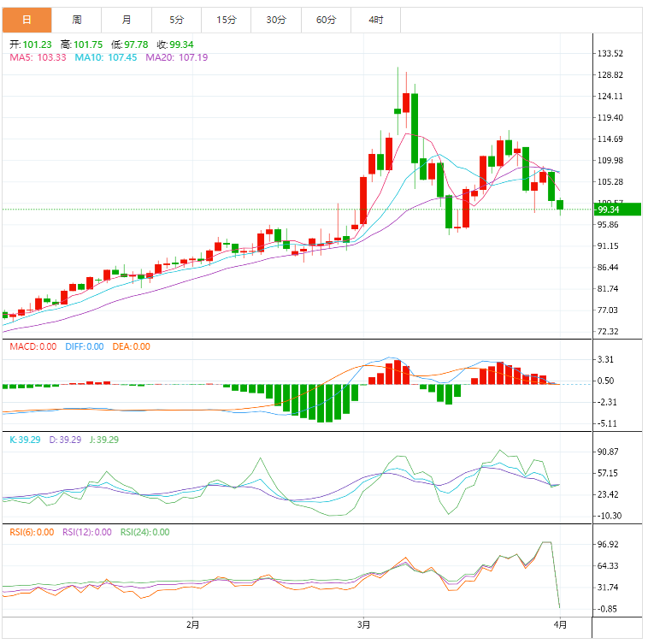The height and width of the screenshot is (644, 648).
Task: Click the DIFF:0.00 indicator label
Action: 85,346
